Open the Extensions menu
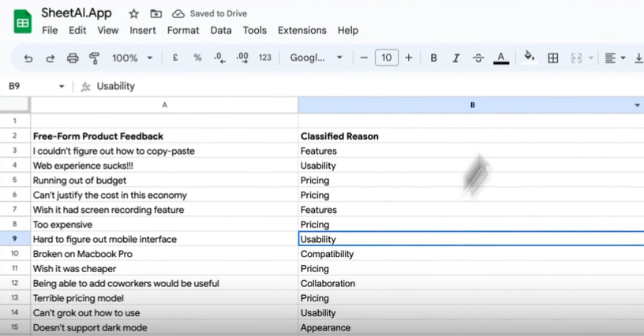644x336 pixels. (301, 31)
